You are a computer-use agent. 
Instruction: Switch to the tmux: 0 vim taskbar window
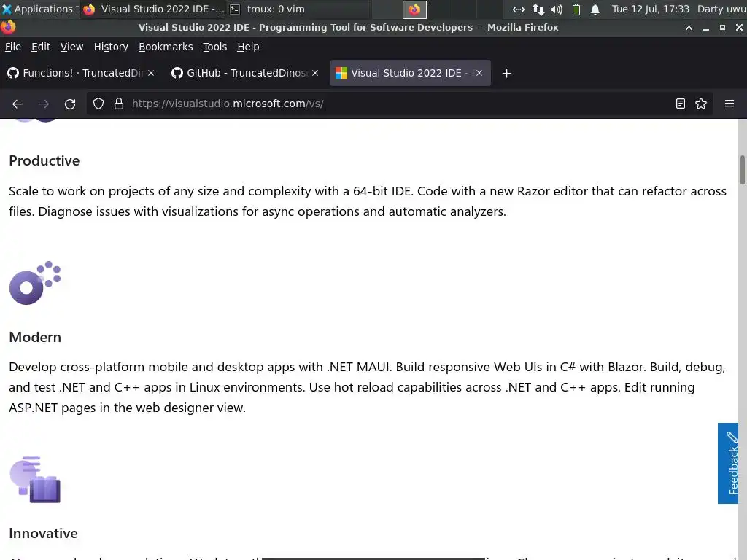coord(298,9)
